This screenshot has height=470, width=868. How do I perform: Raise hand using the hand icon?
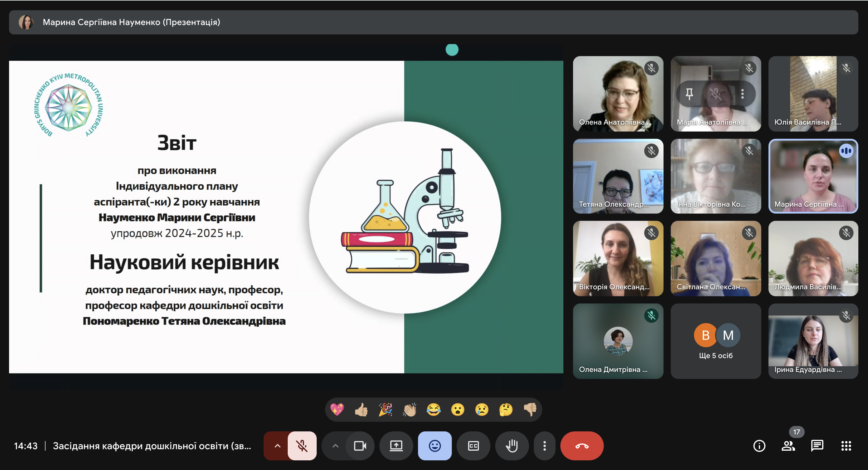(x=512, y=446)
